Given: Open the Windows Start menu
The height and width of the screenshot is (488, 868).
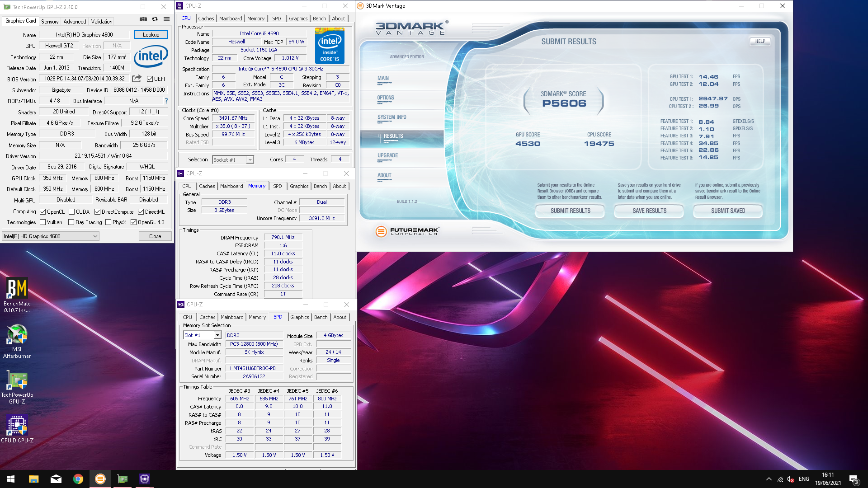Looking at the screenshot, I should [x=11, y=479].
